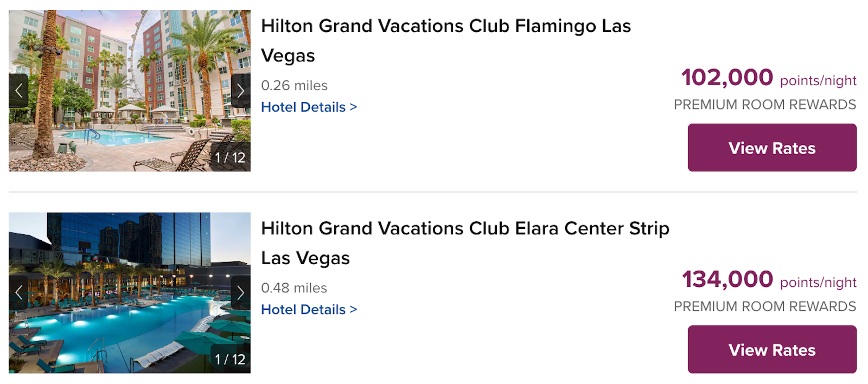
Task: View Rates for Hilton Grand Vacations Club Flamingo
Action: 771,148
